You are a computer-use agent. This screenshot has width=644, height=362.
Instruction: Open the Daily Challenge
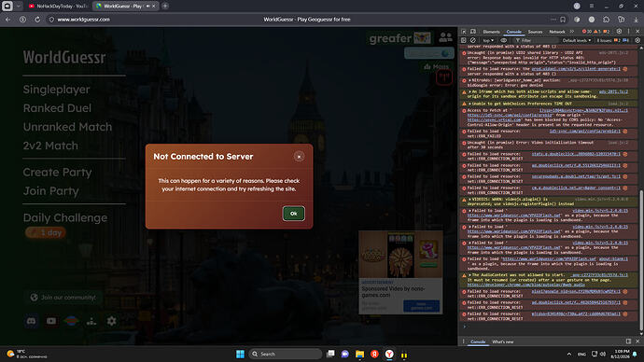click(x=65, y=217)
